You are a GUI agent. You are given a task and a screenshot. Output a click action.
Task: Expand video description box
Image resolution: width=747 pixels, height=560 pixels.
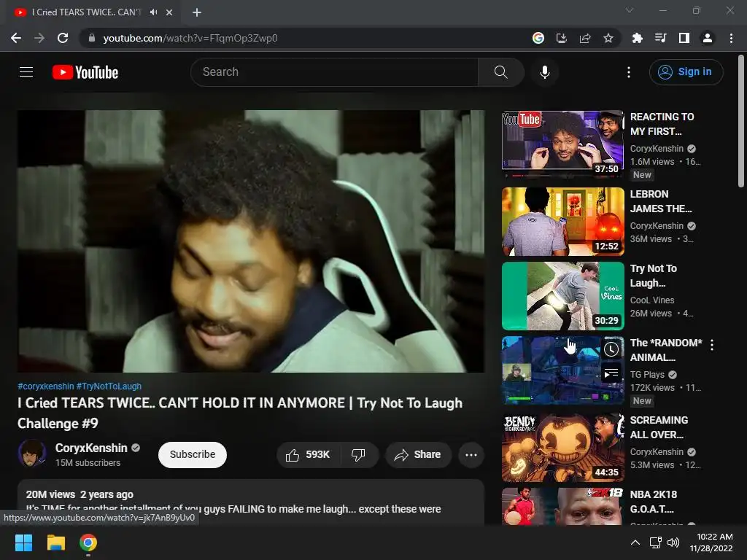click(251, 502)
